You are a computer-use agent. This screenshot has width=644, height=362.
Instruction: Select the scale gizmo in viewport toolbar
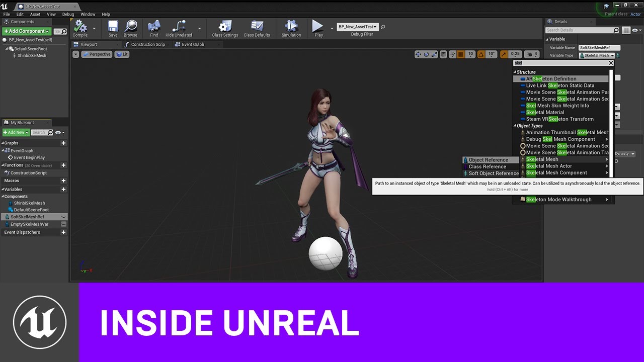pos(434,54)
